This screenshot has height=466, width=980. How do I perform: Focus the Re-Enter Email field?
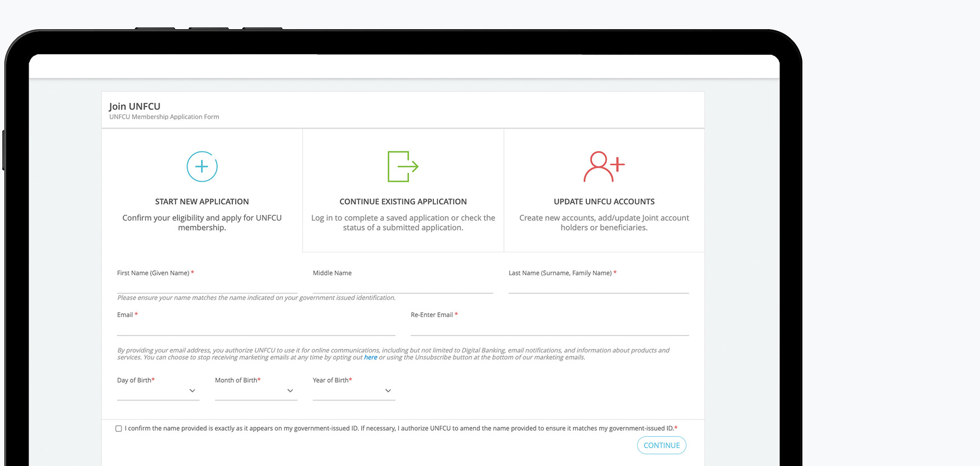[x=549, y=328]
